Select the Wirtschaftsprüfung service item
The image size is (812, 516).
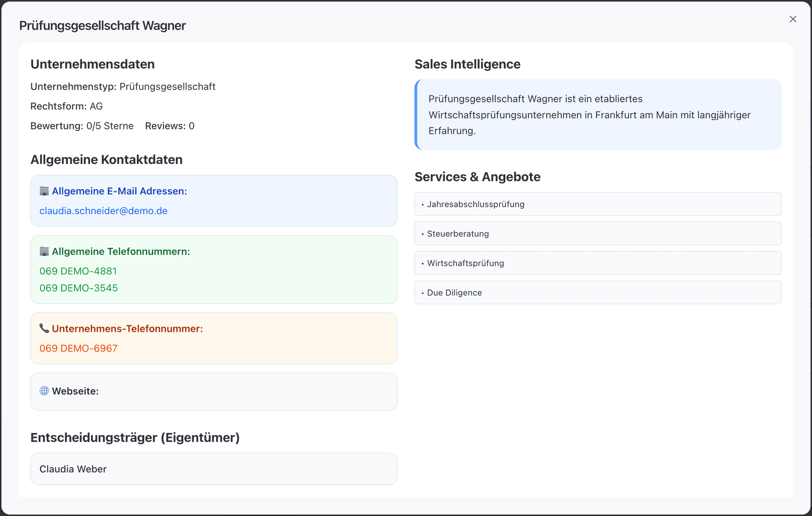[x=598, y=263]
